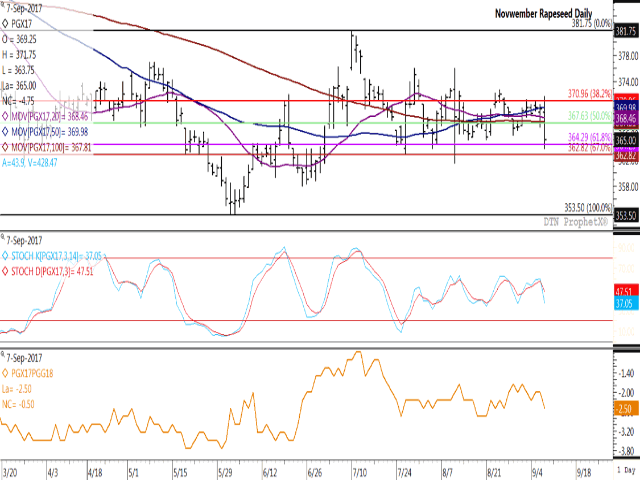Screen dimensions: 640x480
Task: Click the 370.96 (38.2%) retracement label
Action: (x=590, y=94)
